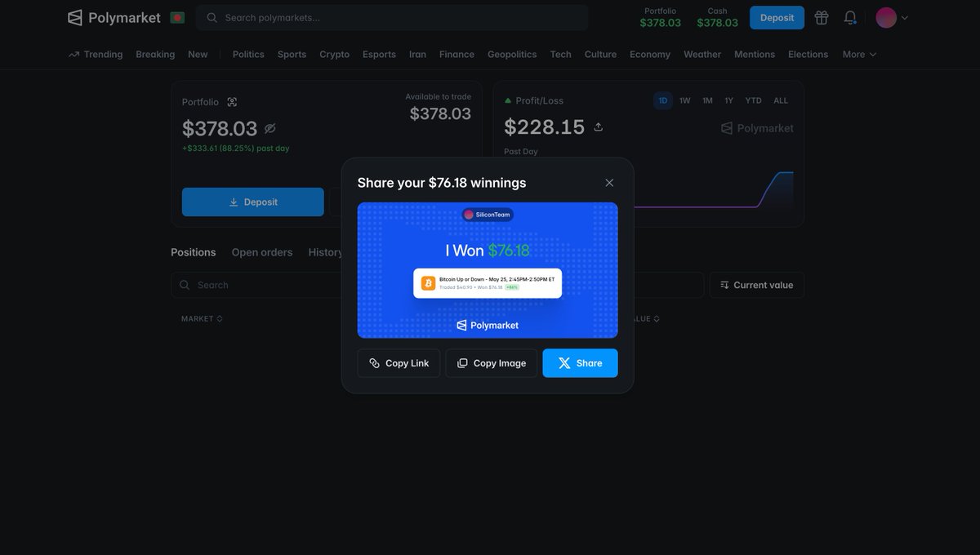Viewport: 980px width, 555px height.
Task: Open the Politics category
Action: [x=248, y=55]
